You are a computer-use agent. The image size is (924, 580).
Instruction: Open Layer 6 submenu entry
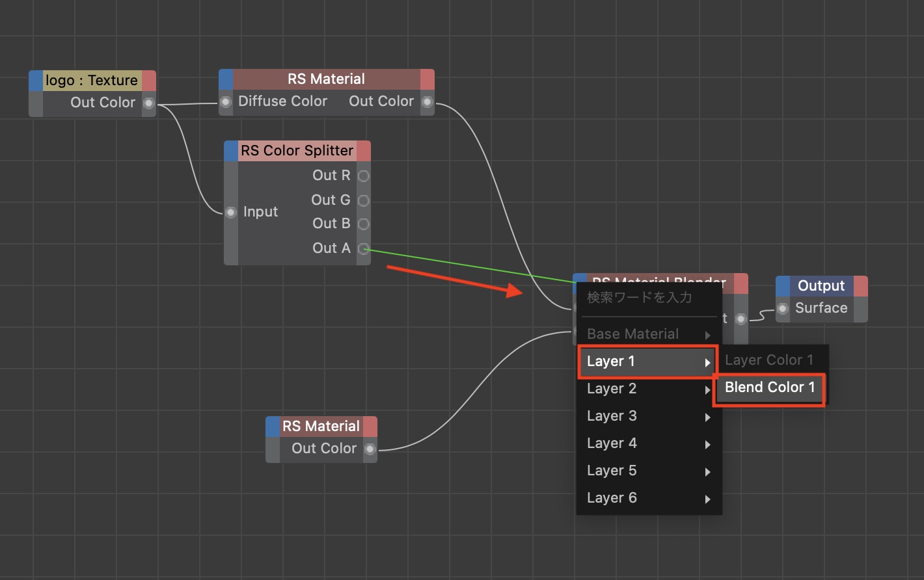(647, 498)
